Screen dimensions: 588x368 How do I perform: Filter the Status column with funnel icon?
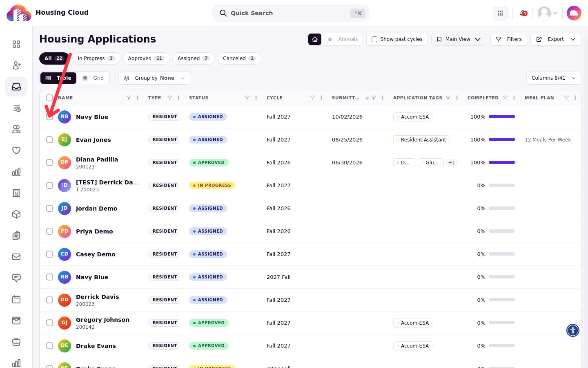pos(247,98)
